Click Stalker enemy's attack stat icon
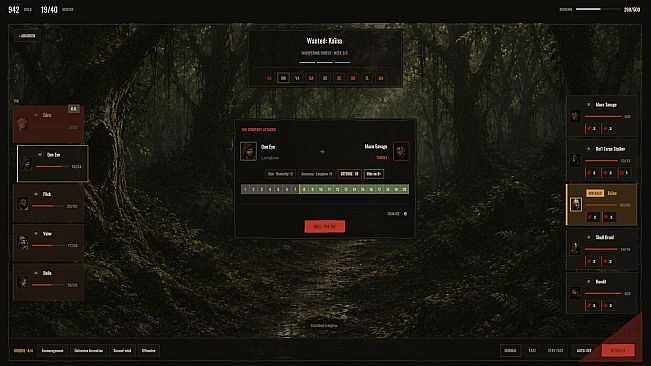The image size is (651, 366). point(590,173)
